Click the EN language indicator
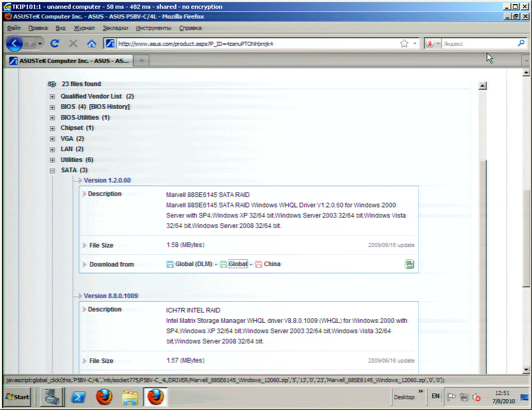The image size is (532, 410). pyautogui.click(x=435, y=396)
